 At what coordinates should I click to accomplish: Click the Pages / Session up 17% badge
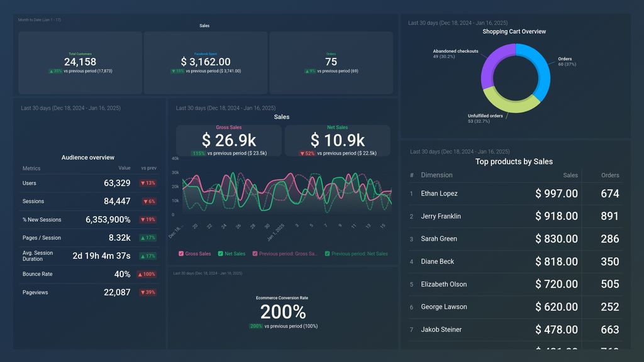tap(148, 238)
